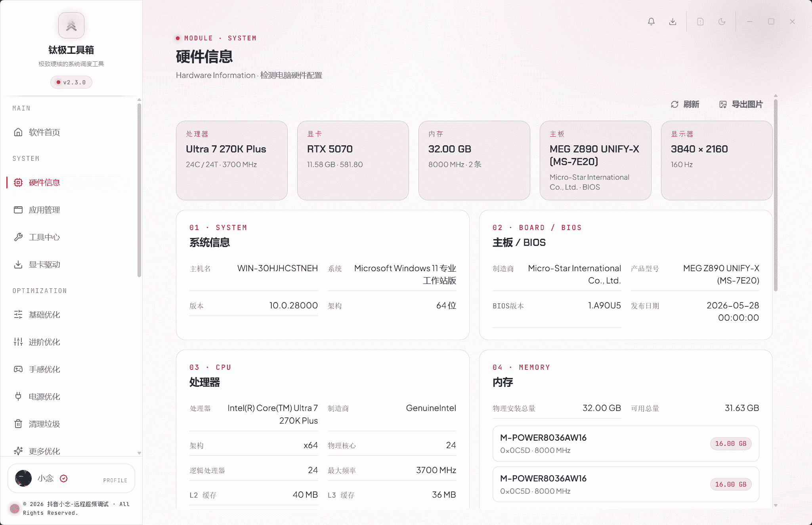
Task: Open 清理垃圾 trash icon
Action: pos(18,424)
